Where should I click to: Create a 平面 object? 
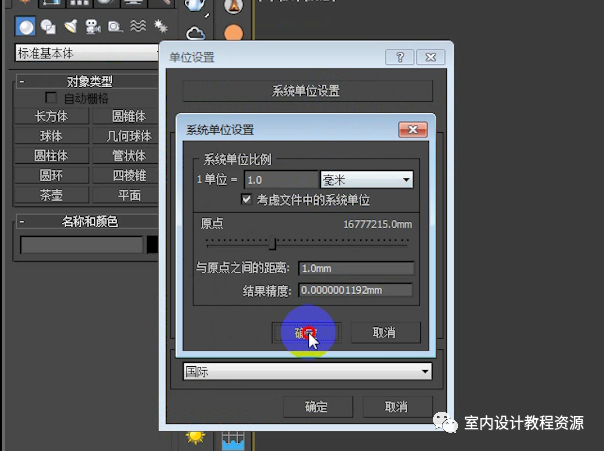click(126, 195)
